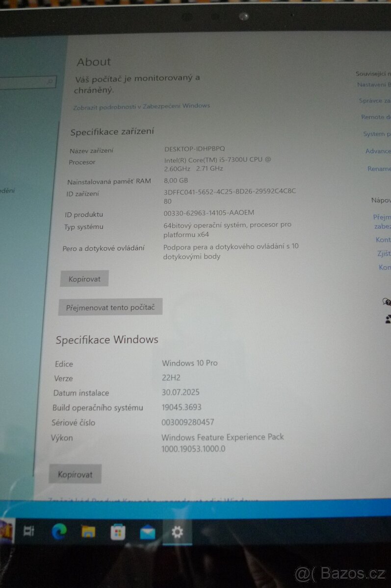
Task: Open the Mail app from the taskbar
Action: tap(147, 532)
